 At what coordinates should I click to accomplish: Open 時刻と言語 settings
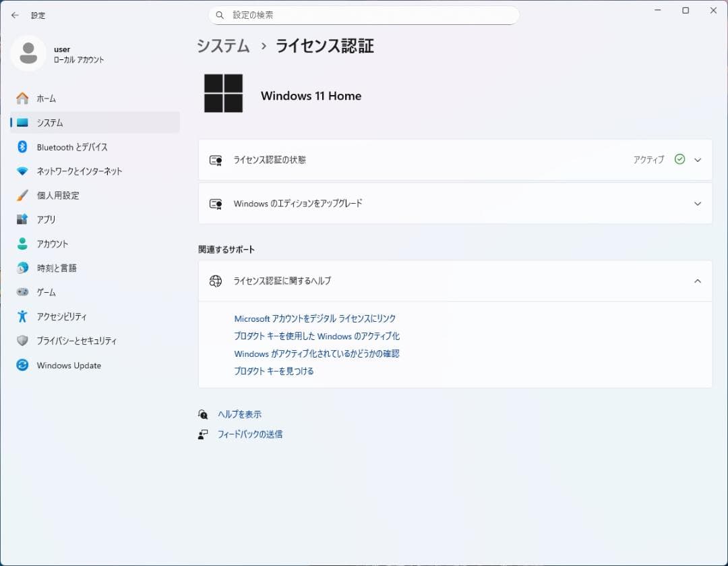[x=57, y=268]
